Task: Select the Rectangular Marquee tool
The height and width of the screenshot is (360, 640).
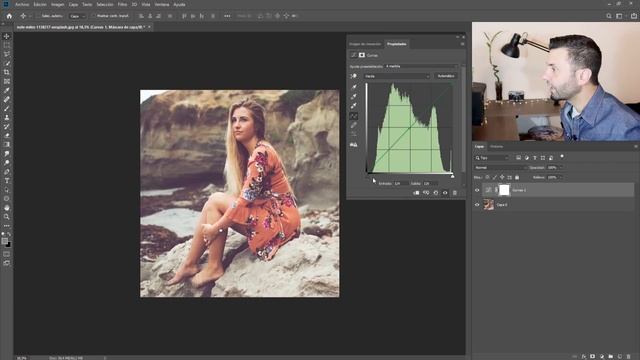Action: [7, 45]
